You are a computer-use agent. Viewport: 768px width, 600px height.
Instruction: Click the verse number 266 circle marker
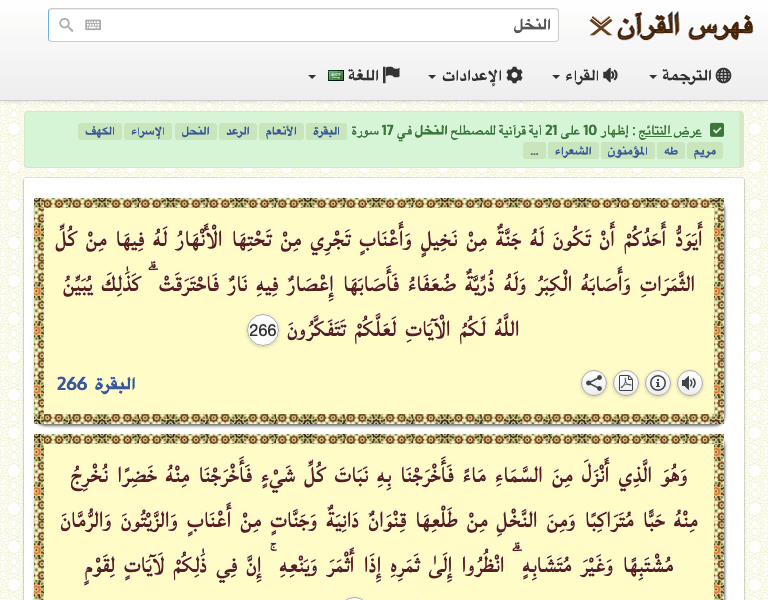262,331
